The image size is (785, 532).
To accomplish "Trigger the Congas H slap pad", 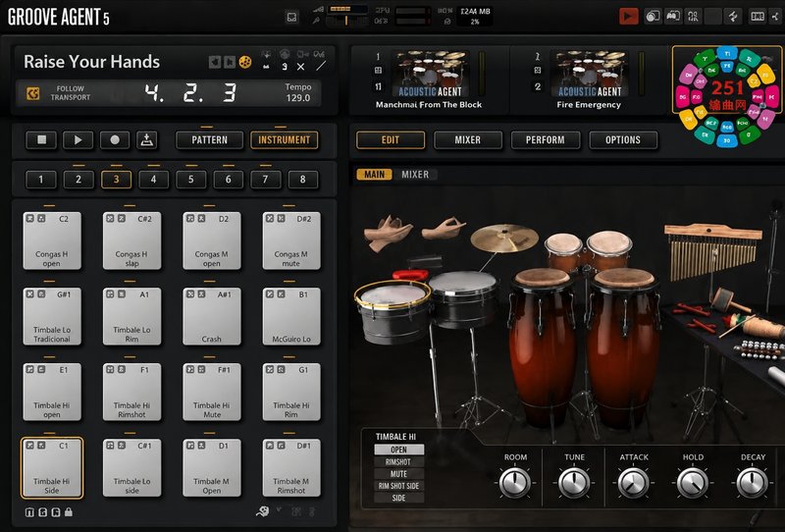I will tap(131, 240).
